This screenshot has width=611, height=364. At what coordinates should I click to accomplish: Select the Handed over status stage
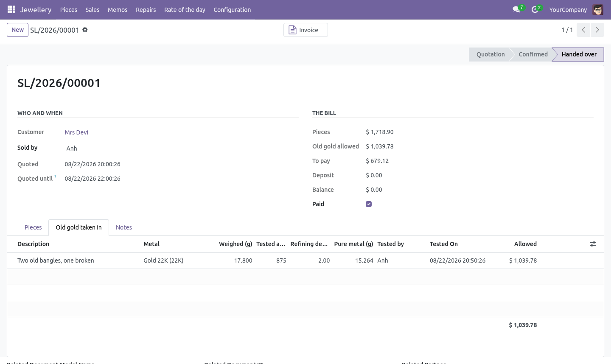tap(579, 54)
